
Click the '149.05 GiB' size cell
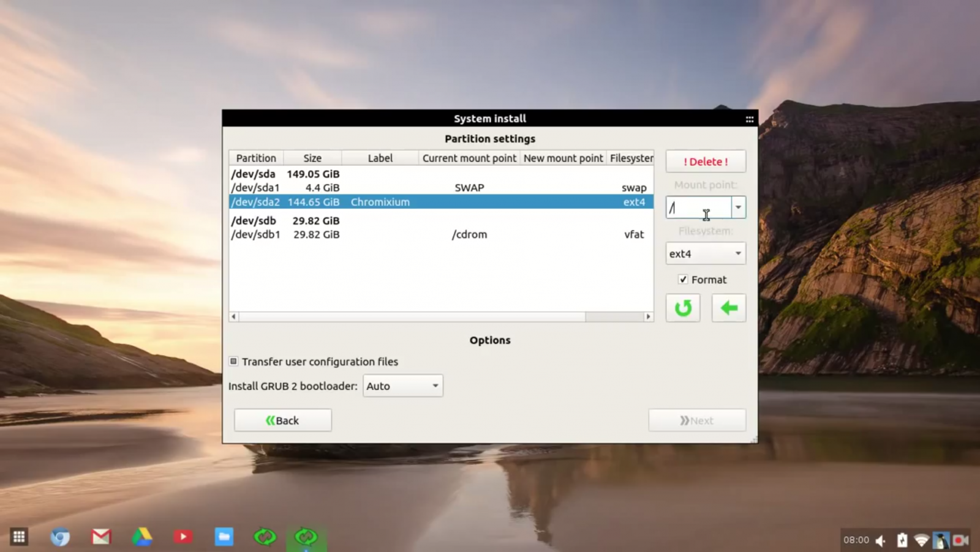coord(313,174)
